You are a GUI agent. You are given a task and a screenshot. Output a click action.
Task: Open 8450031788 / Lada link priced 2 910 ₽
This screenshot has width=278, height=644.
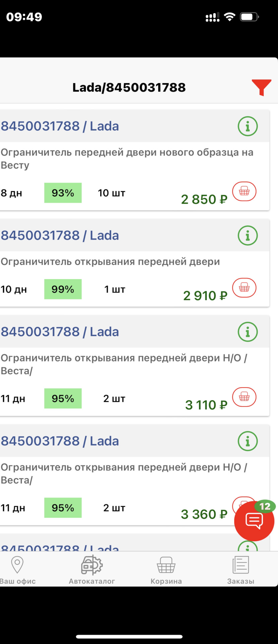click(x=60, y=235)
